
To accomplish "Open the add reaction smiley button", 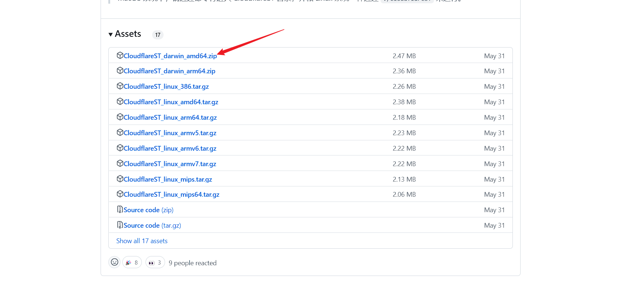I will click(115, 262).
